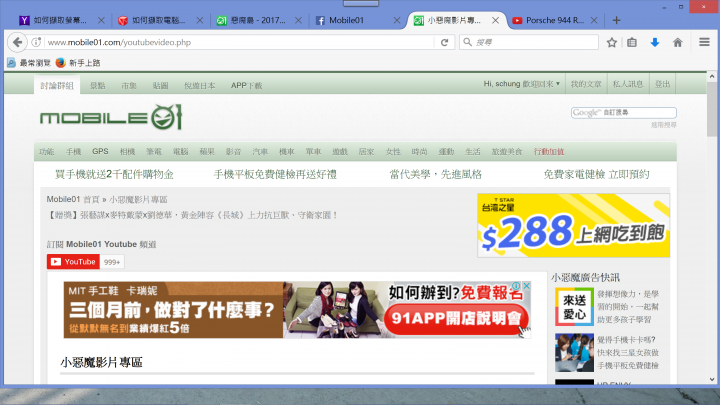Click the 買手機就送2千配件購物金 promo link

[x=114, y=174]
